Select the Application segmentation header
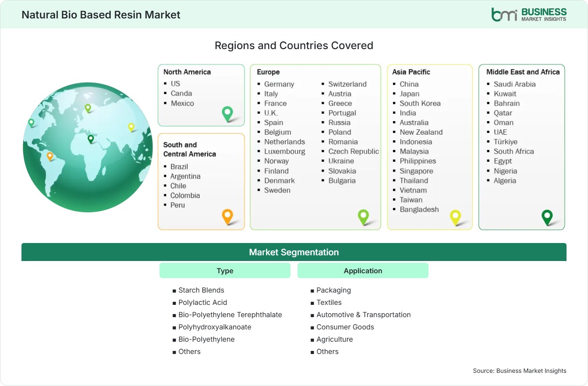The height and width of the screenshot is (386, 588). (363, 271)
